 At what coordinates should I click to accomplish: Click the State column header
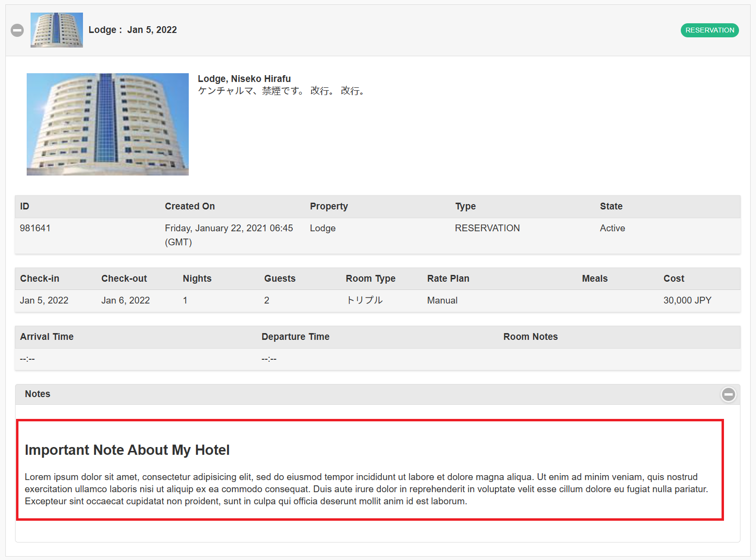point(611,207)
